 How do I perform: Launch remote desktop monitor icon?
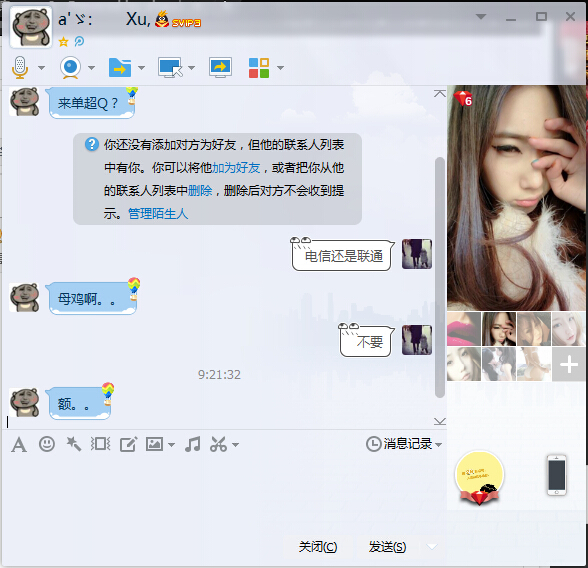point(170,67)
